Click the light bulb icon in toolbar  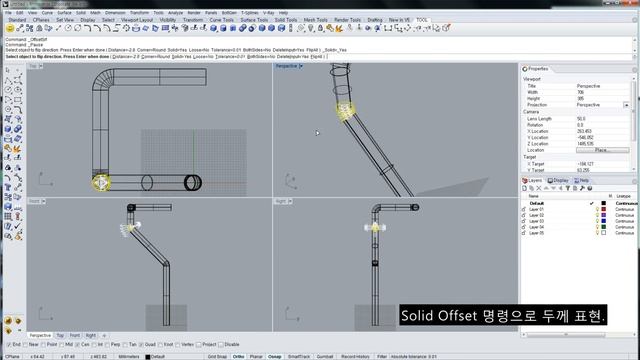point(311,28)
